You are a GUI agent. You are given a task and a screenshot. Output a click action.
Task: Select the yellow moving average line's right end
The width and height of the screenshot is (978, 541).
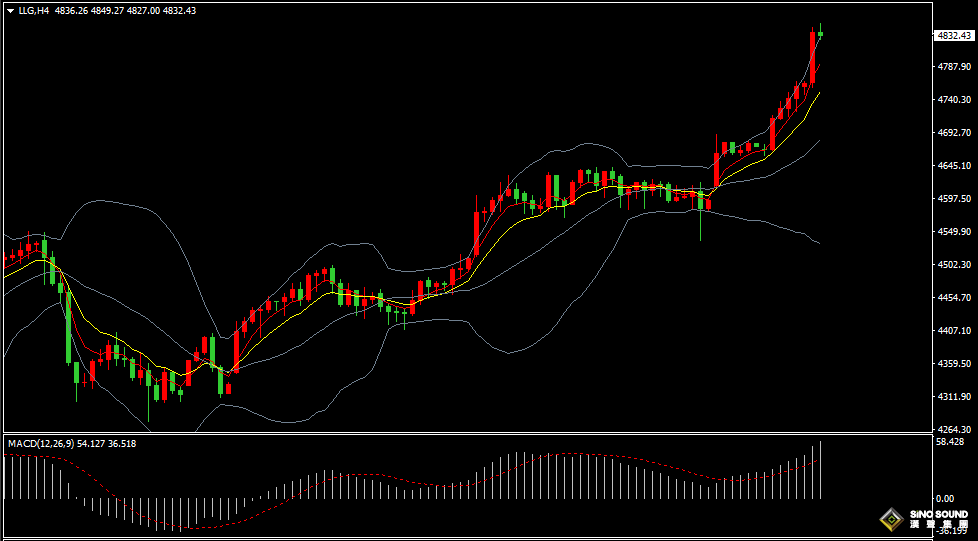coord(818,93)
